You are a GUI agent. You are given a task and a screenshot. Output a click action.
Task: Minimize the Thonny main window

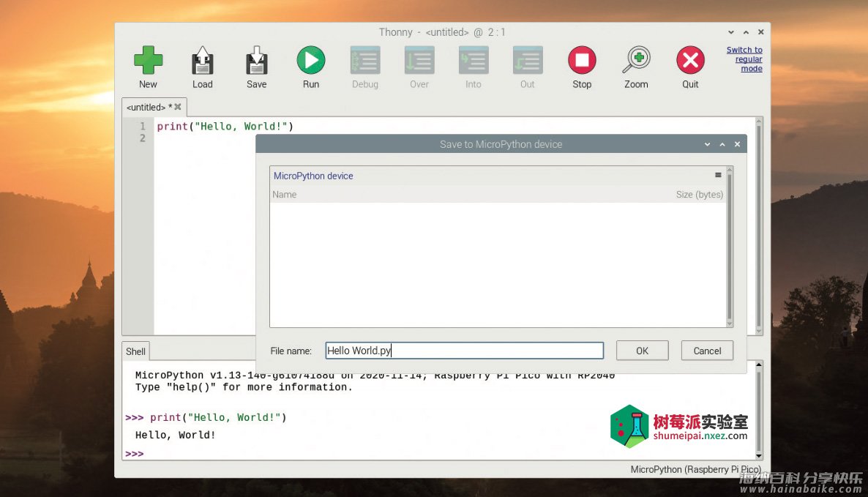point(730,32)
